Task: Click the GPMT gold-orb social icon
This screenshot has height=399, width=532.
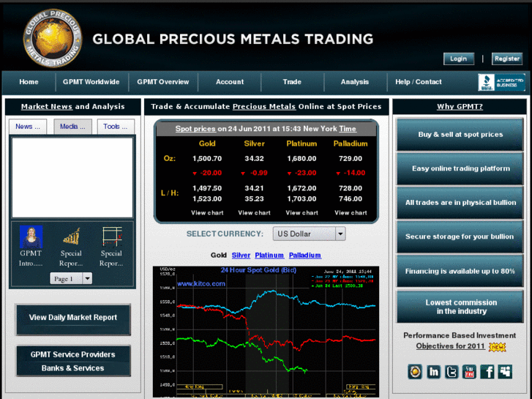Action: click(x=415, y=371)
